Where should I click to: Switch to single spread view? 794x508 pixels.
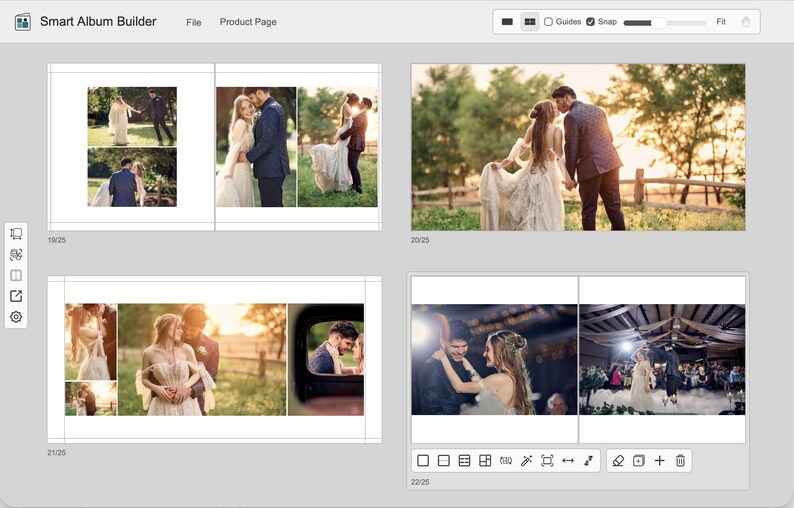pyautogui.click(x=507, y=22)
